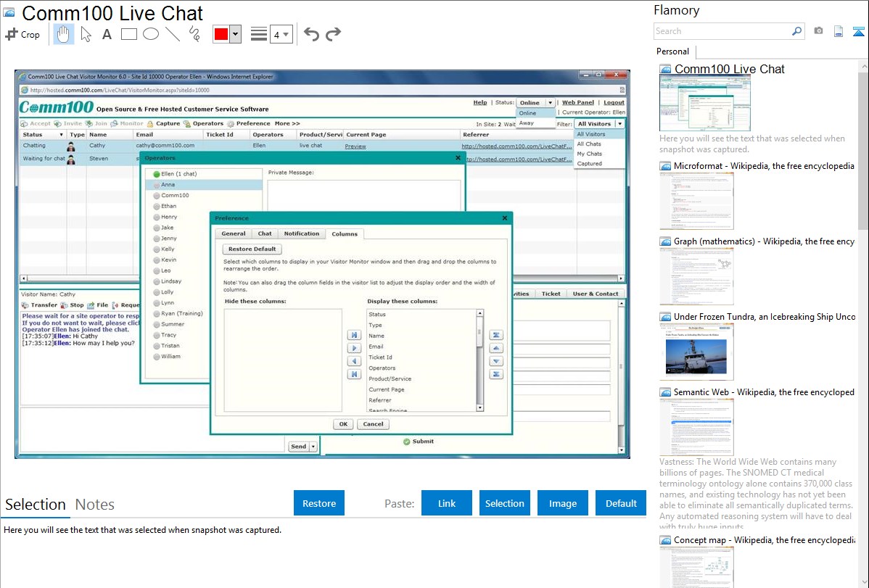Open the line width dropdown showing 4
Viewport: 869px width, 588px height.
coord(281,35)
